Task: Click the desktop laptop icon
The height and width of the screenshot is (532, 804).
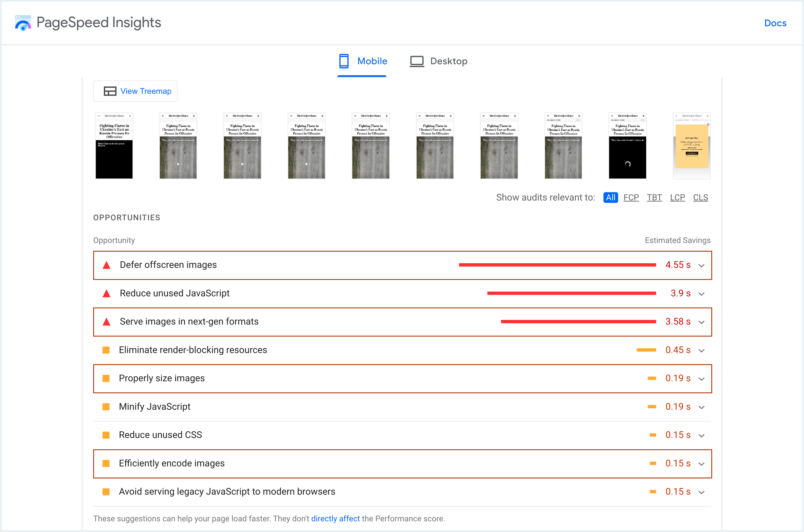Action: click(x=417, y=61)
